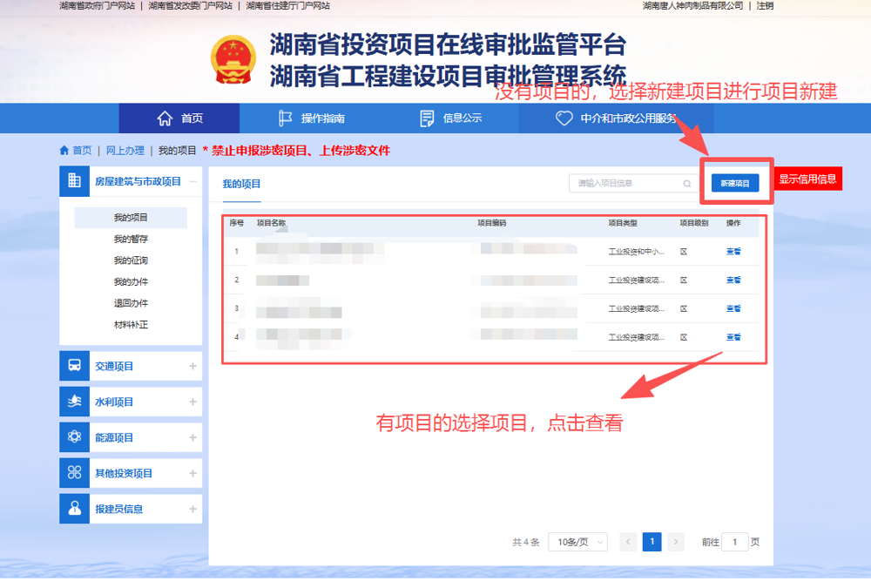
Task: Expand the 水利项目 section with plus sign
Action: [192, 402]
